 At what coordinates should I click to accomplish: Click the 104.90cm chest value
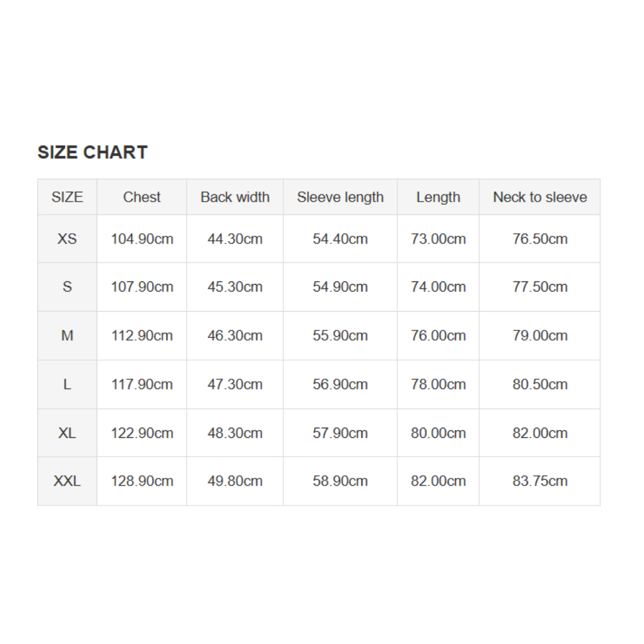[x=142, y=239]
